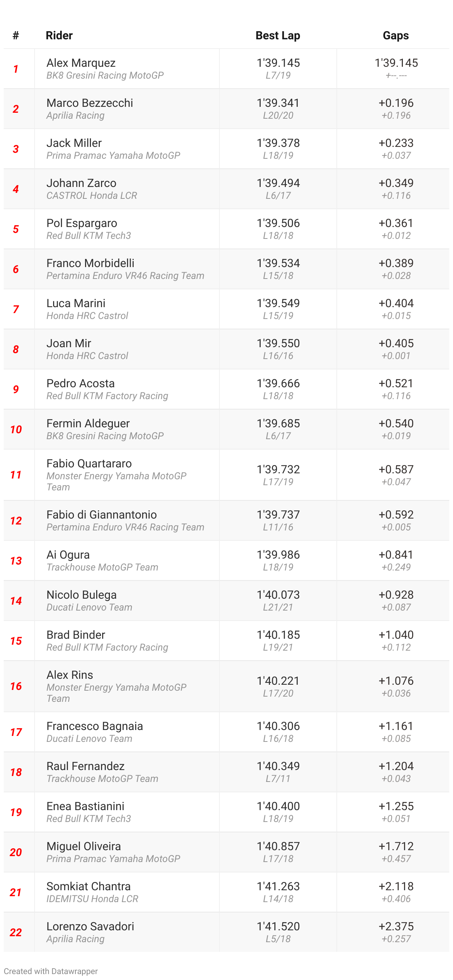Select Pedro Acosta rider name
The width and height of the screenshot is (453, 980).
tap(81, 383)
